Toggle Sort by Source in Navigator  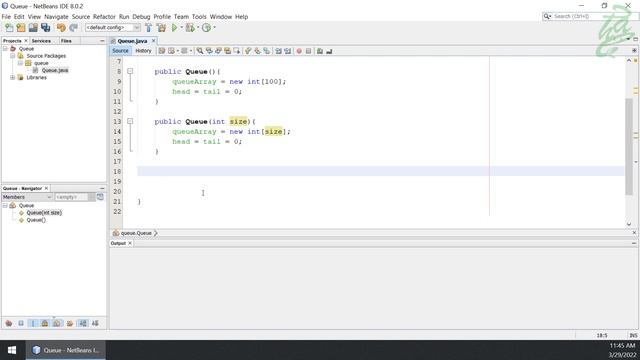point(95,323)
